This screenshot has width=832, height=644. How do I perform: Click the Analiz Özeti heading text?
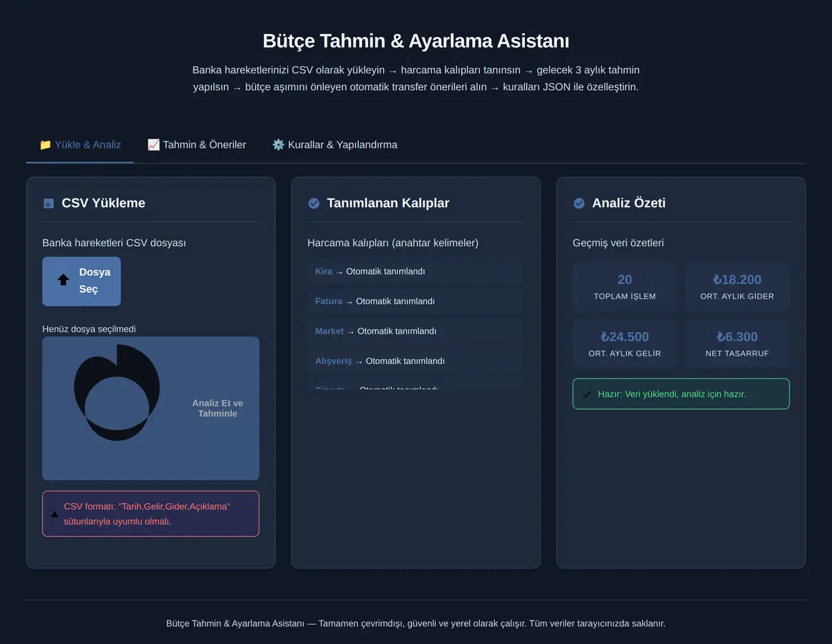coord(629,203)
